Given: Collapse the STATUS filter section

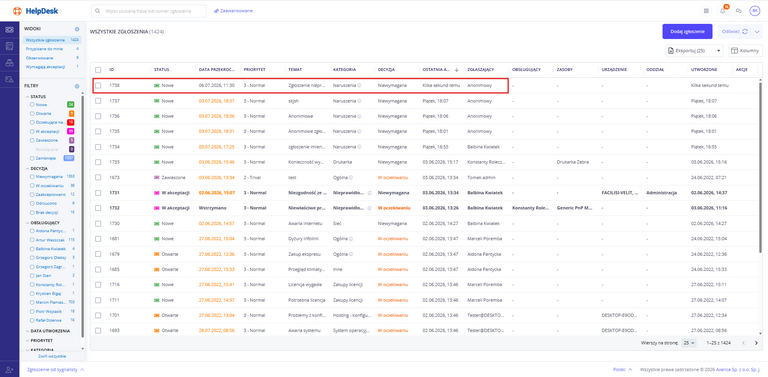Looking at the screenshot, I should click(x=35, y=96).
